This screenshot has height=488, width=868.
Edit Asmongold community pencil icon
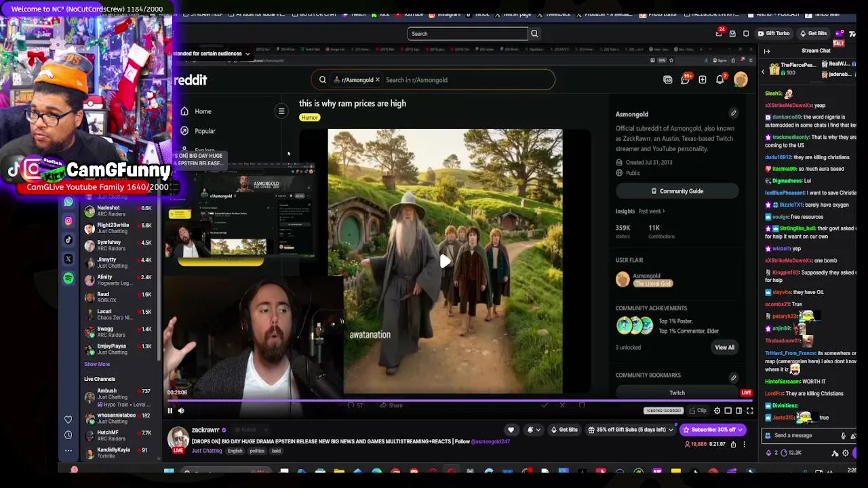pyautogui.click(x=733, y=113)
